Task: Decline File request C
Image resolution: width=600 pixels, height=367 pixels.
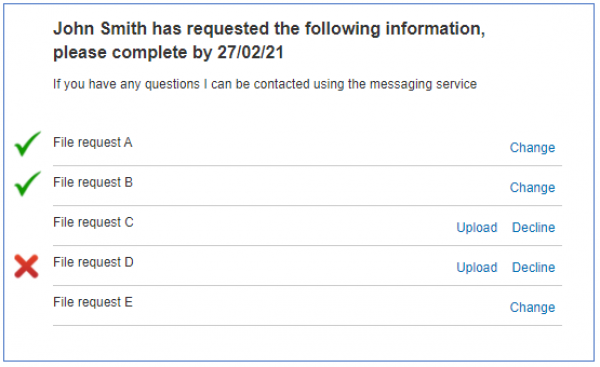Action: click(x=533, y=227)
